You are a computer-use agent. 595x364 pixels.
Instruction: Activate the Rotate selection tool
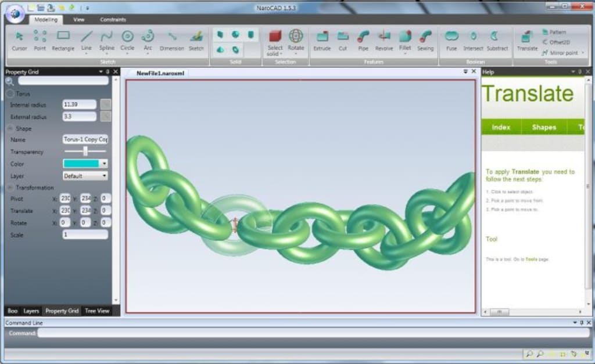click(296, 41)
